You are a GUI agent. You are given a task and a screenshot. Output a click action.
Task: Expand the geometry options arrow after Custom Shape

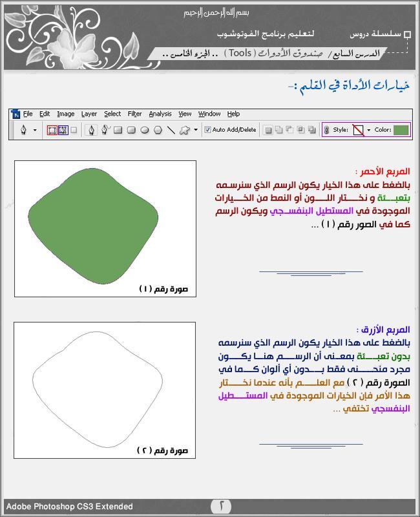tap(196, 130)
